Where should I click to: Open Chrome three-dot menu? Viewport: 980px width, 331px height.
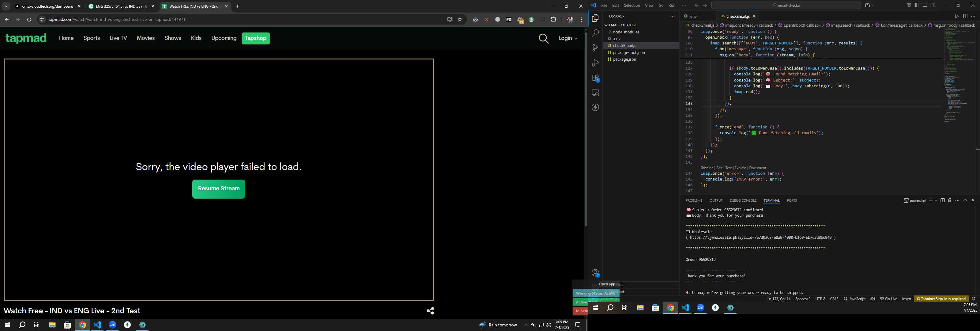click(x=581, y=19)
